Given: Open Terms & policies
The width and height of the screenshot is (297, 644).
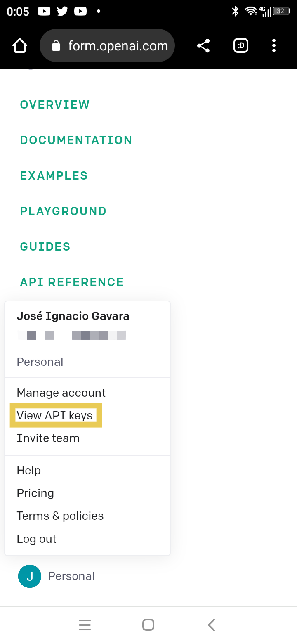Looking at the screenshot, I should pyautogui.click(x=60, y=516).
